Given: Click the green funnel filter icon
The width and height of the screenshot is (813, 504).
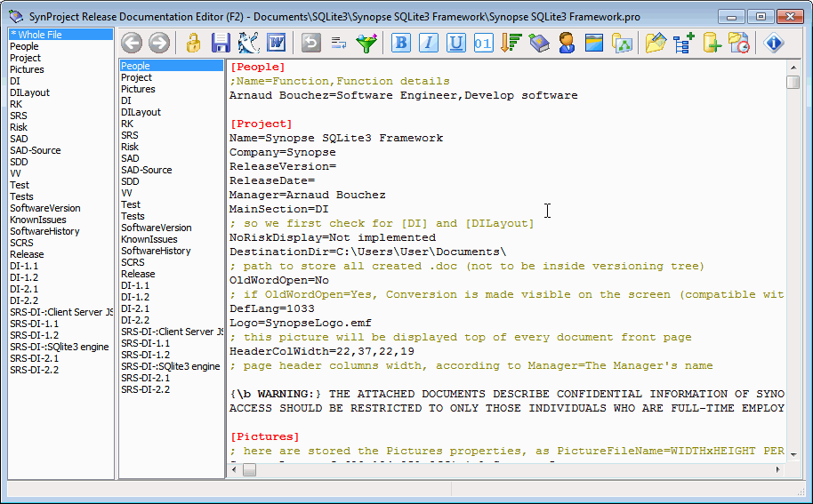Looking at the screenshot, I should point(366,43).
